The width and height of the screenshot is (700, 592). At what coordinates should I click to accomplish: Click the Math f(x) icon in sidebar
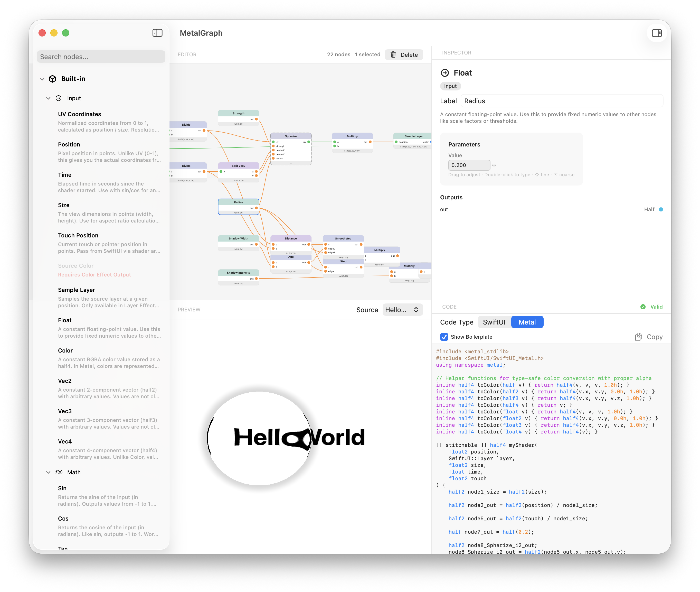click(x=59, y=472)
